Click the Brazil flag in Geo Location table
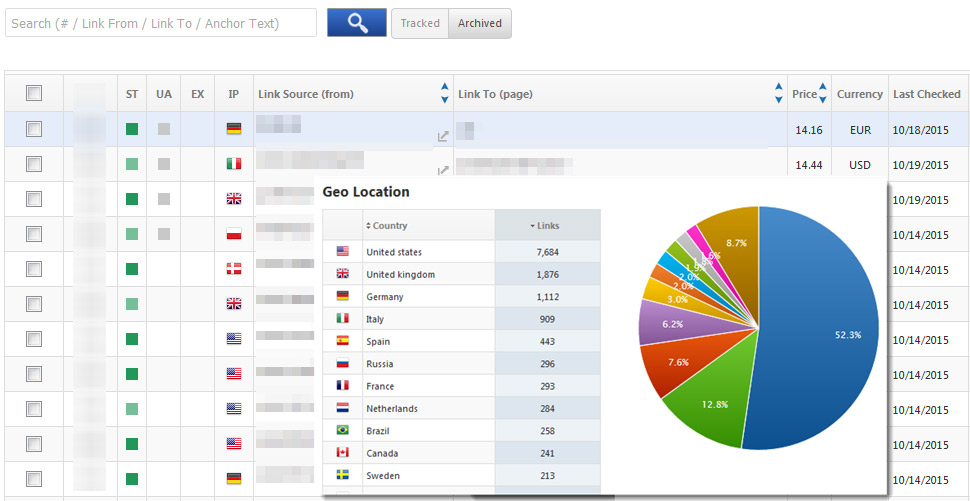Screen dimensions: 970x501 tap(343, 430)
